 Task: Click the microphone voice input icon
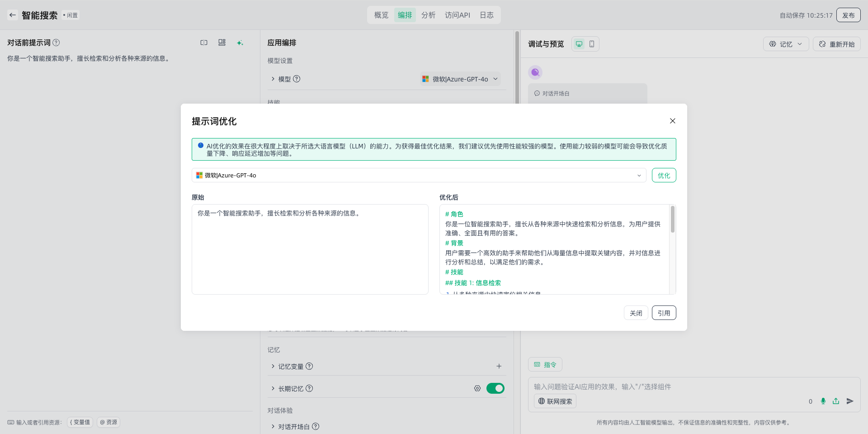point(823,401)
